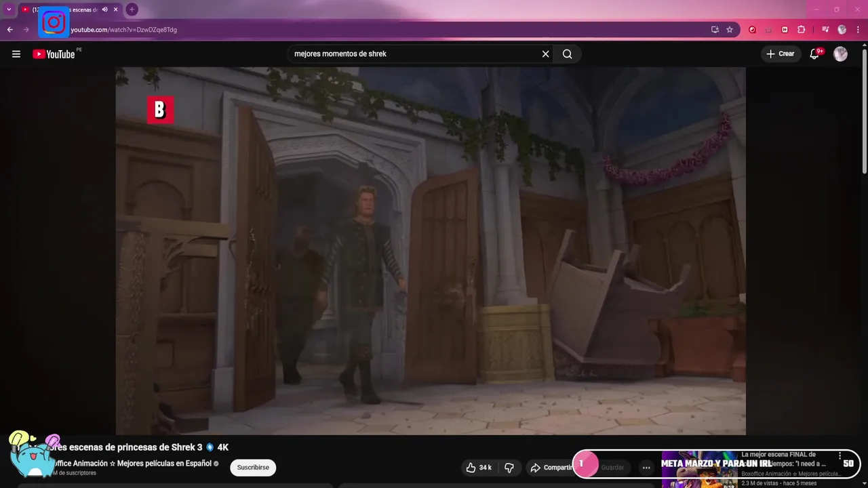Bookmark this page with the star icon
This screenshot has height=488, width=868.
coord(730,30)
